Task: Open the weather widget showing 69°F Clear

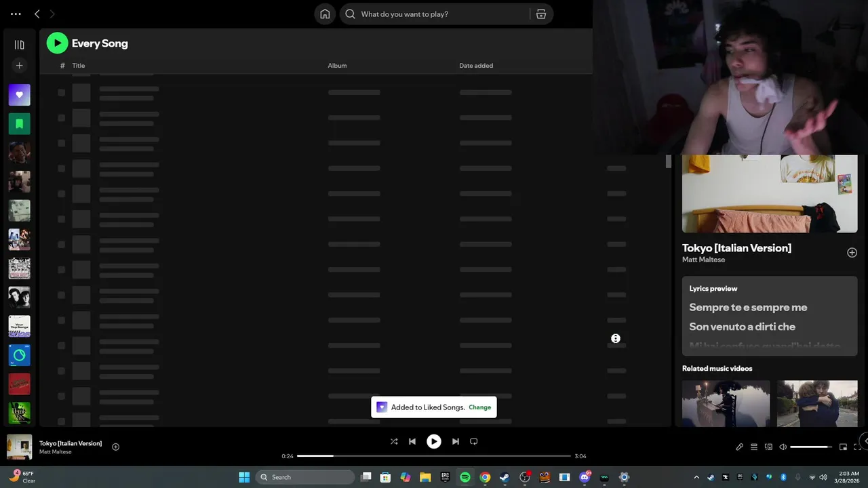Action: click(22, 477)
